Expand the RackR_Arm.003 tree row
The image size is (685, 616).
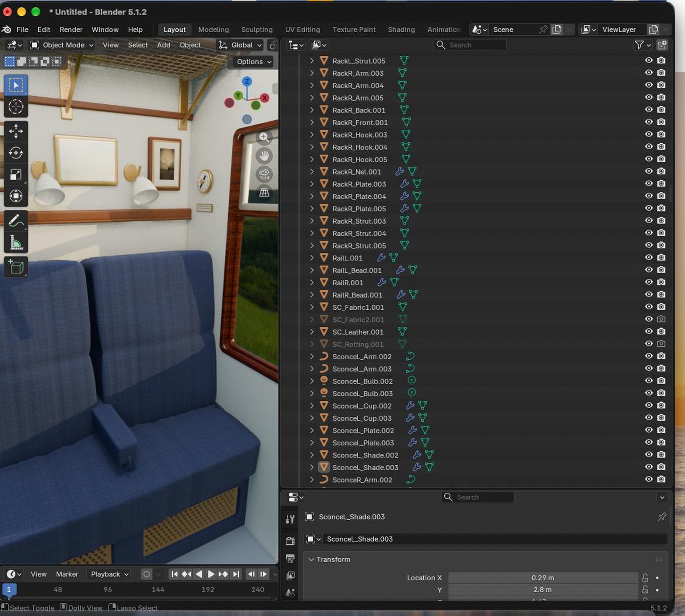pos(312,73)
